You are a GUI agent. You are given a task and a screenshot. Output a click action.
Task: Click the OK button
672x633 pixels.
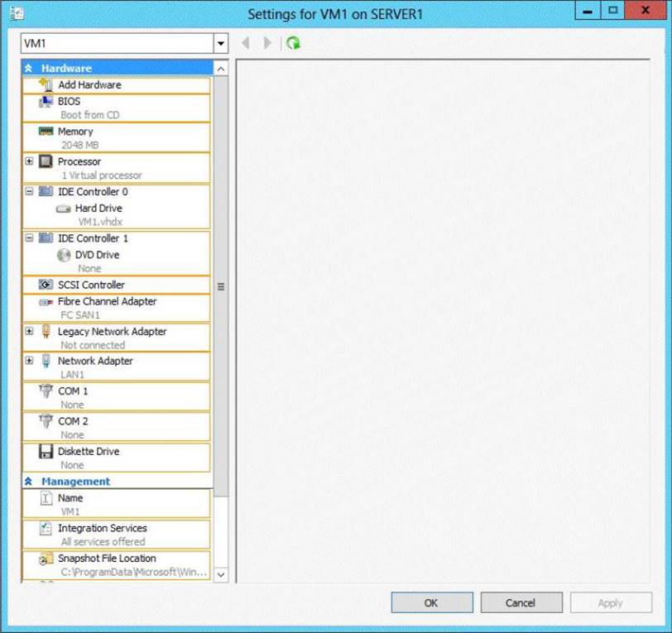click(431, 602)
